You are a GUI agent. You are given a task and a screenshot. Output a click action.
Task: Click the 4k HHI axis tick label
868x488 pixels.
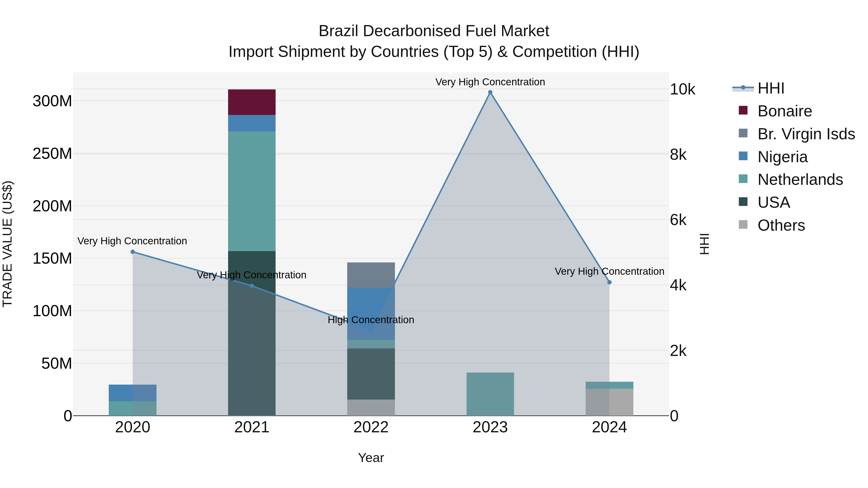pyautogui.click(x=678, y=285)
